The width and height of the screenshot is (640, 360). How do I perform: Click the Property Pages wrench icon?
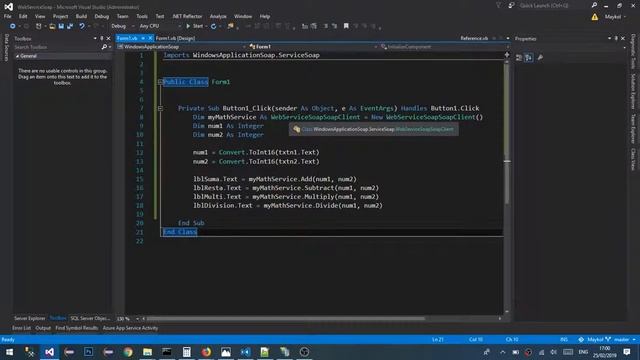(540, 58)
